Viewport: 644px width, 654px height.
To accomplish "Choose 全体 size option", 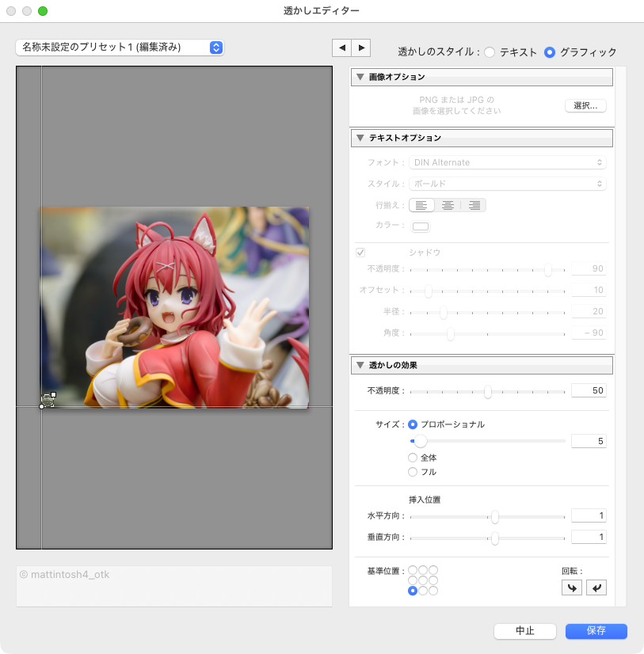I will coord(413,458).
